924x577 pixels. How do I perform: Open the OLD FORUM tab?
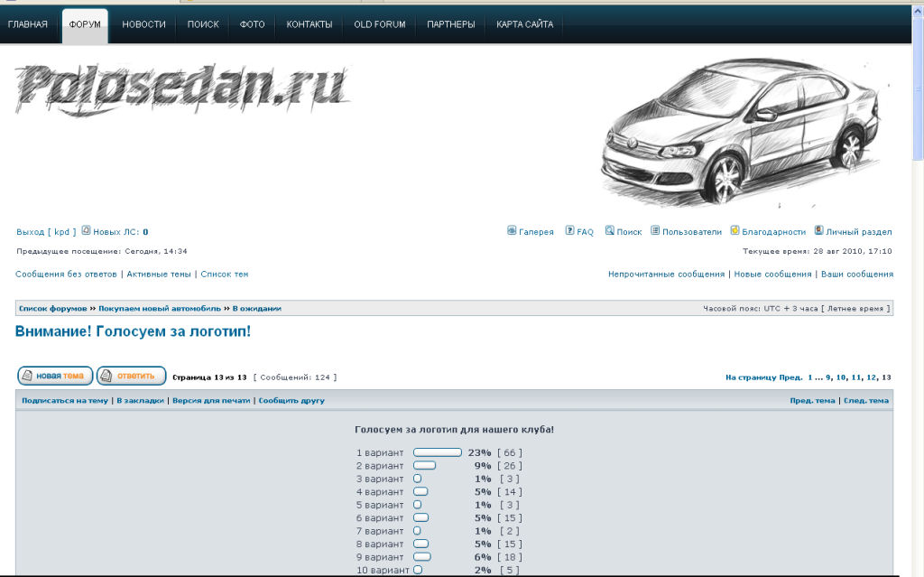[380, 24]
